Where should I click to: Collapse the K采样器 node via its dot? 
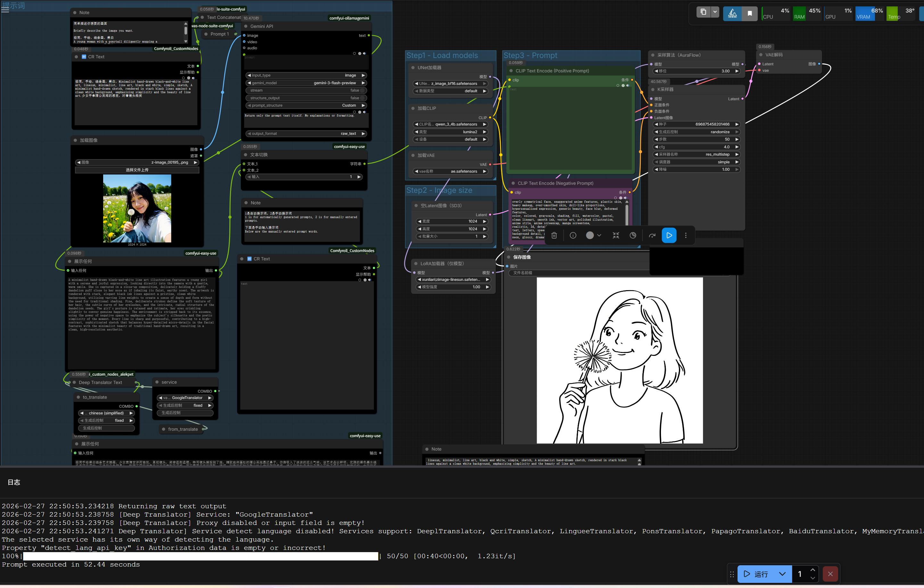(653, 89)
